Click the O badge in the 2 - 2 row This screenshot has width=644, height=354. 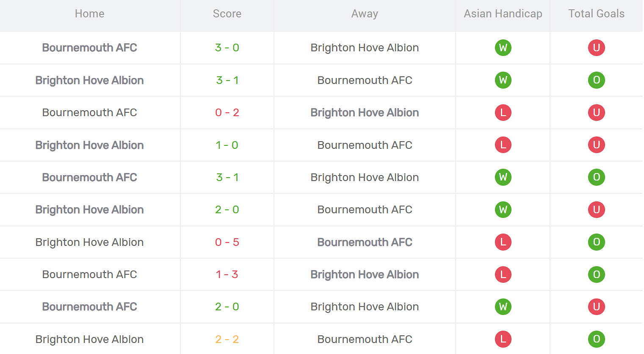click(x=596, y=339)
